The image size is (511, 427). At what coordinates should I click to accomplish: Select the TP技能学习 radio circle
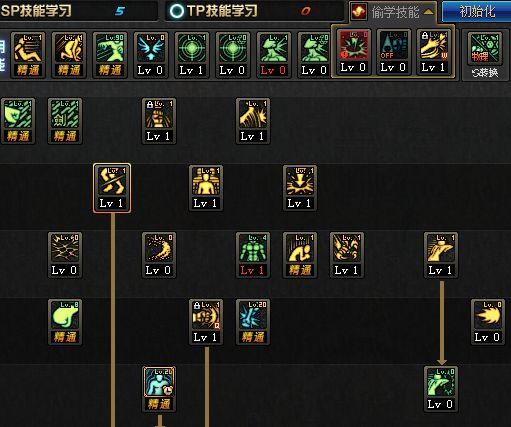click(177, 11)
